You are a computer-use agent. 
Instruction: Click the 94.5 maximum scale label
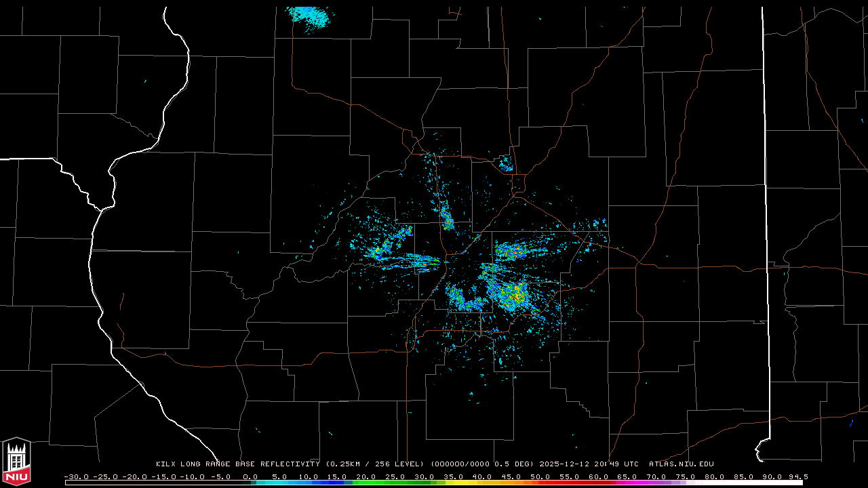pyautogui.click(x=797, y=476)
